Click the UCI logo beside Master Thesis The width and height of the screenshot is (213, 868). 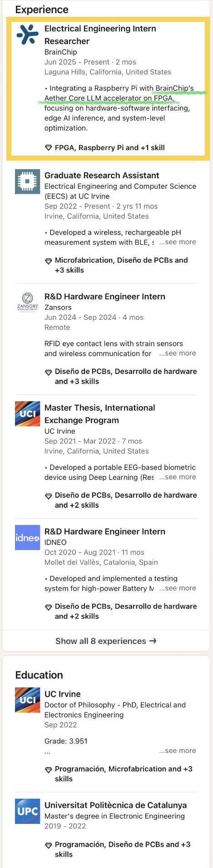27,414
